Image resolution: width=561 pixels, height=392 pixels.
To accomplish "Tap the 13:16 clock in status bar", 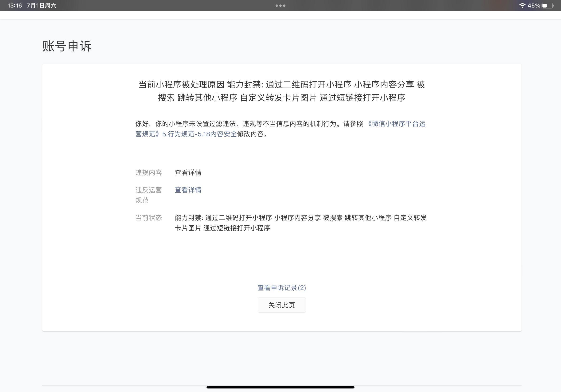I will pyautogui.click(x=15, y=6).
